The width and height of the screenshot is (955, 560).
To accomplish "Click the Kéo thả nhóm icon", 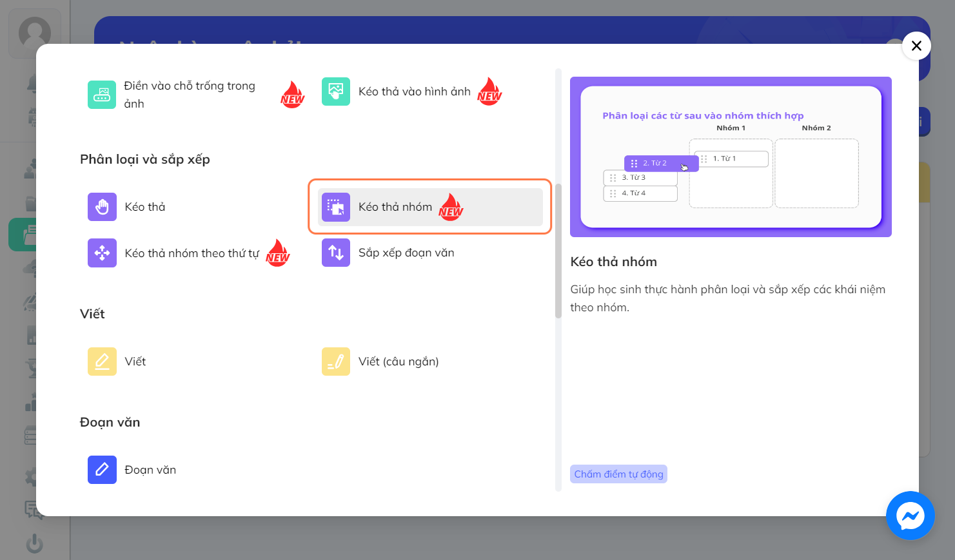I will pyautogui.click(x=336, y=207).
